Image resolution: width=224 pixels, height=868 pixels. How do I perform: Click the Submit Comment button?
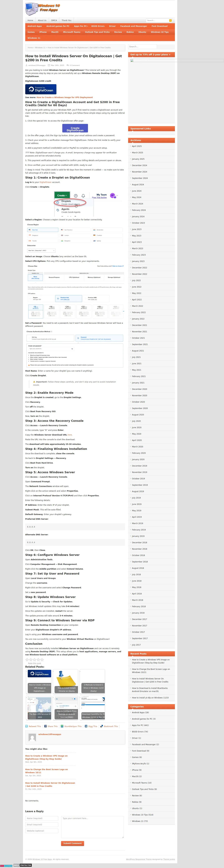[72, 843]
